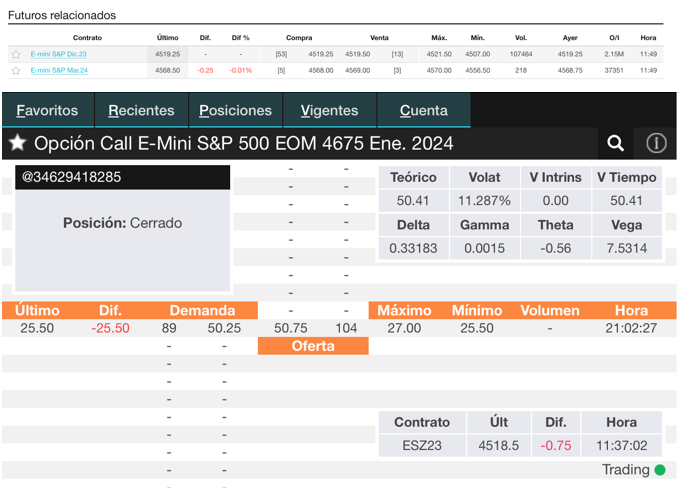Open the Favoritos tab
Screen dimensions: 691x488
click(47, 110)
